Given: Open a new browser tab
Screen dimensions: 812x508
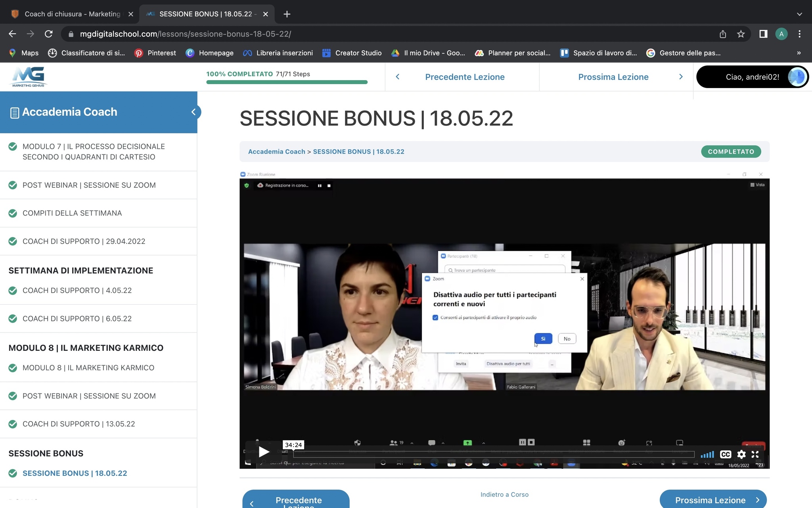Looking at the screenshot, I should point(287,14).
